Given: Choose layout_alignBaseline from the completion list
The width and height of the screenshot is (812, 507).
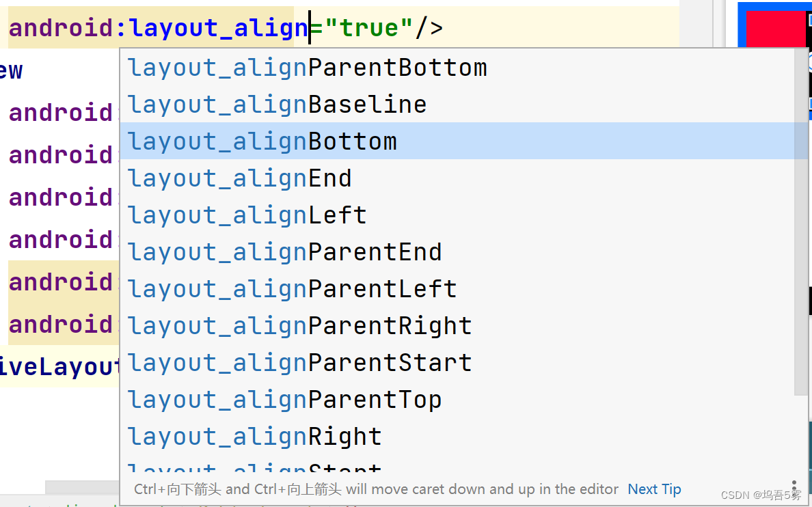Looking at the screenshot, I should (x=278, y=105).
